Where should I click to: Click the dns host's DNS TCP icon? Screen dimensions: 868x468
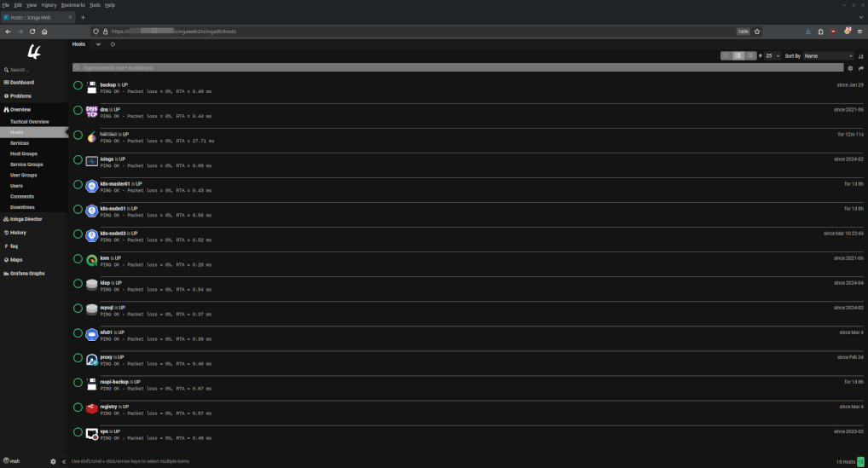pos(92,111)
